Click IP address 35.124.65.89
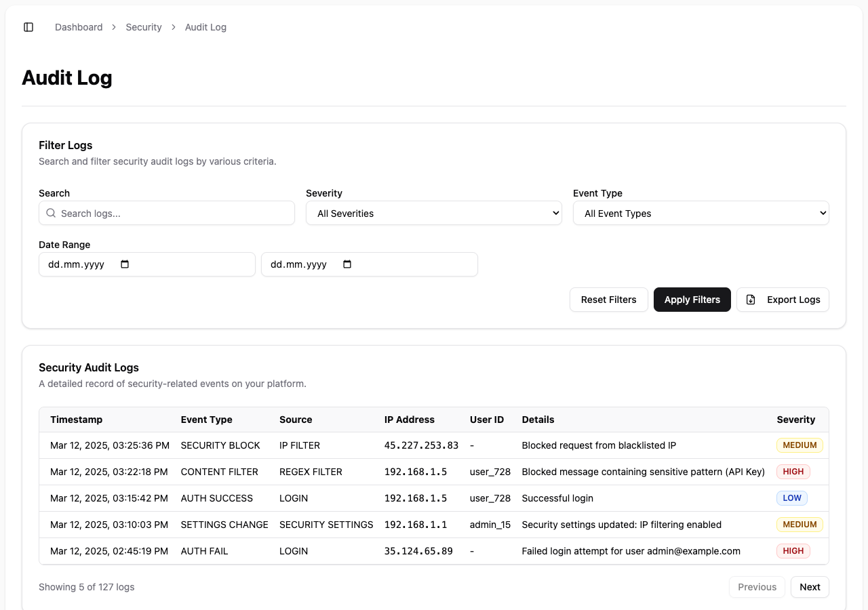The width and height of the screenshot is (868, 610). 418,551
